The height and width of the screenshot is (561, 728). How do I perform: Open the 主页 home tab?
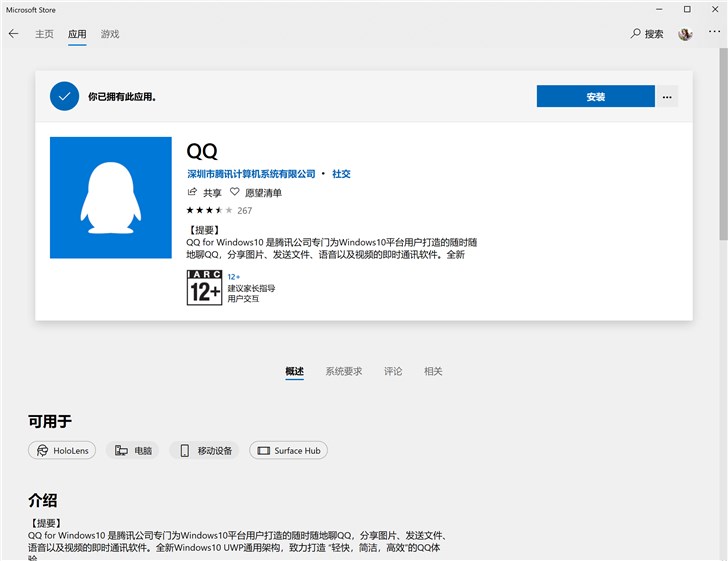(x=45, y=34)
